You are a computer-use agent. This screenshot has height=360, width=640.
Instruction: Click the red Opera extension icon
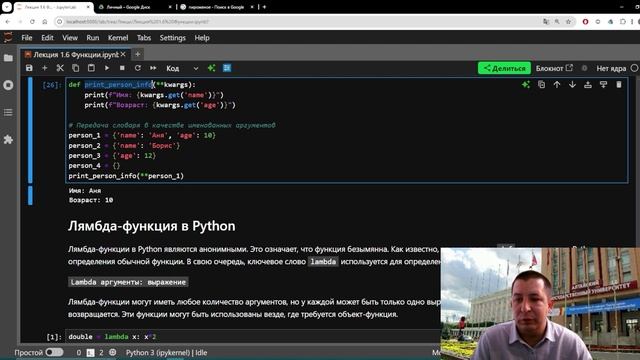pos(585,21)
